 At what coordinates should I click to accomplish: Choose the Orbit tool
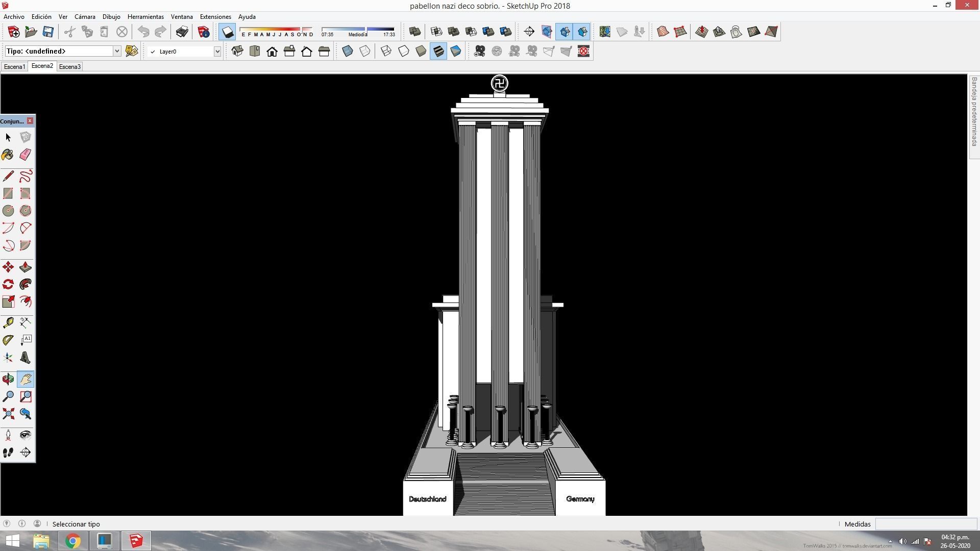[x=8, y=379]
